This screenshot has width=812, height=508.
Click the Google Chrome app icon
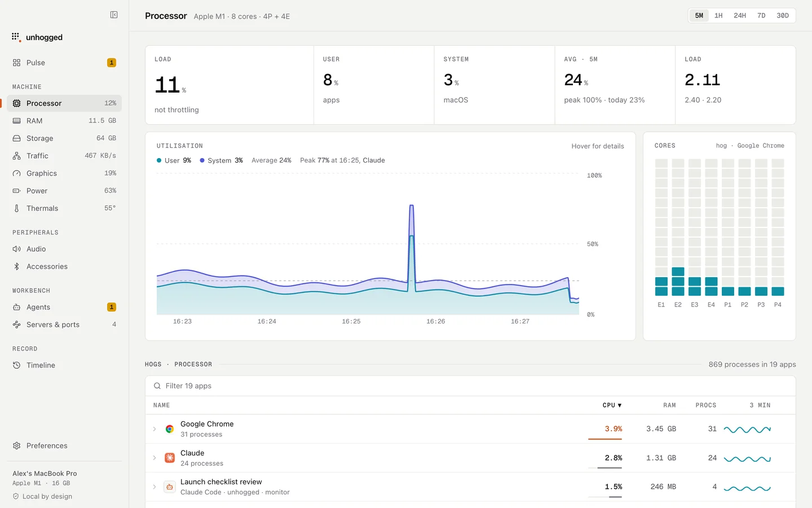[170, 429]
